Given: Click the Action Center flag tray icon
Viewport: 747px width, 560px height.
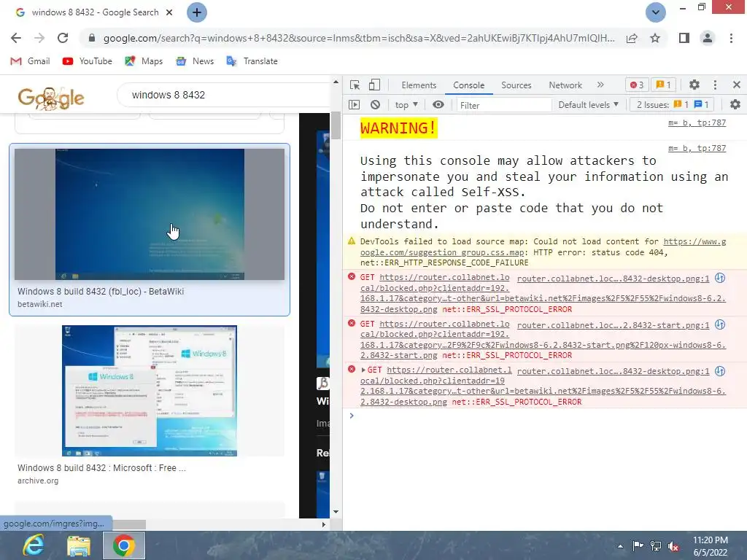Looking at the screenshot, I should point(638,546).
